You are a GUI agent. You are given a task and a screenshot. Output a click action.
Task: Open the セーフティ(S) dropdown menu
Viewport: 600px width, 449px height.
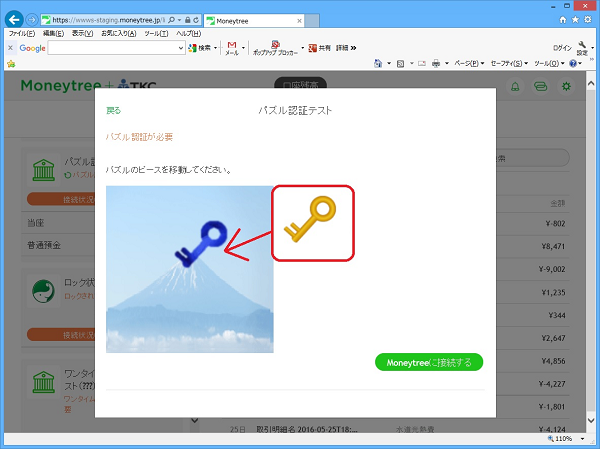tap(509, 64)
